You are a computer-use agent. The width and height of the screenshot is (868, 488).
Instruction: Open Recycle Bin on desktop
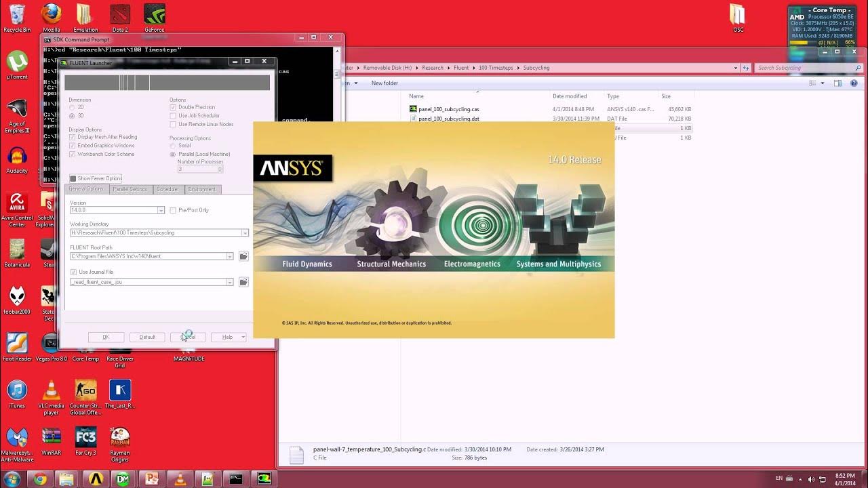point(17,18)
